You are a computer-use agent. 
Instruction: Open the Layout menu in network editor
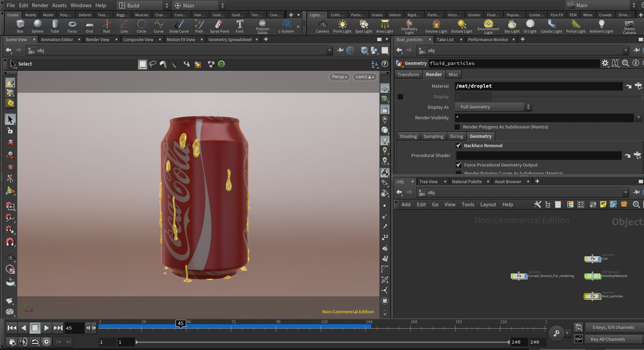[488, 204]
